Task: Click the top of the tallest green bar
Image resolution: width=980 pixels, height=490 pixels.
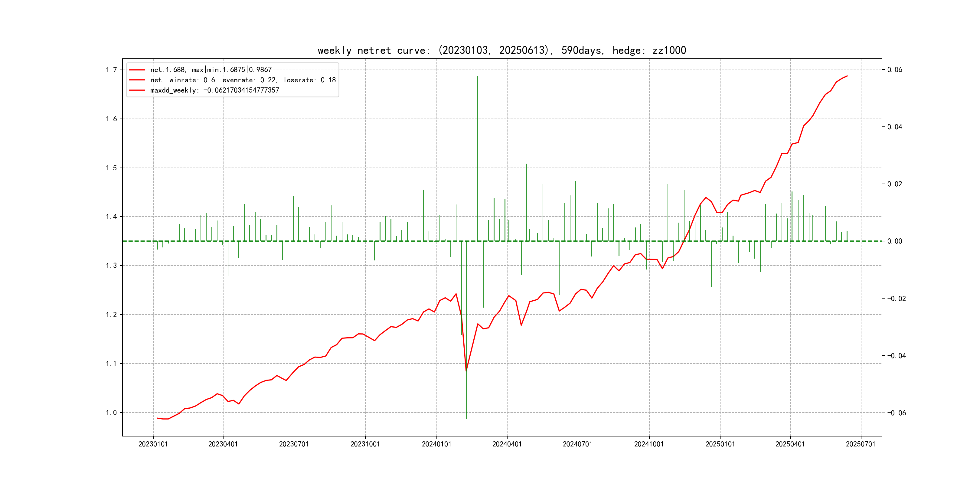Action: [x=478, y=77]
